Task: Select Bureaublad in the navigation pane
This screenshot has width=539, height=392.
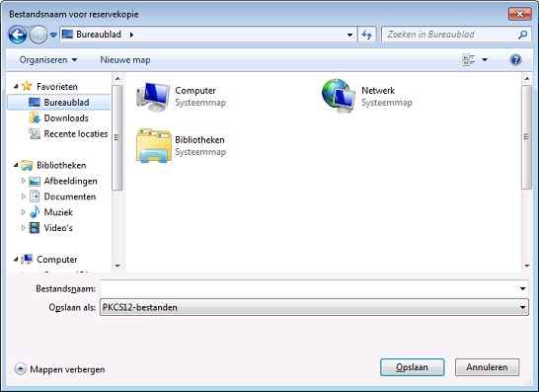Action: (x=59, y=102)
